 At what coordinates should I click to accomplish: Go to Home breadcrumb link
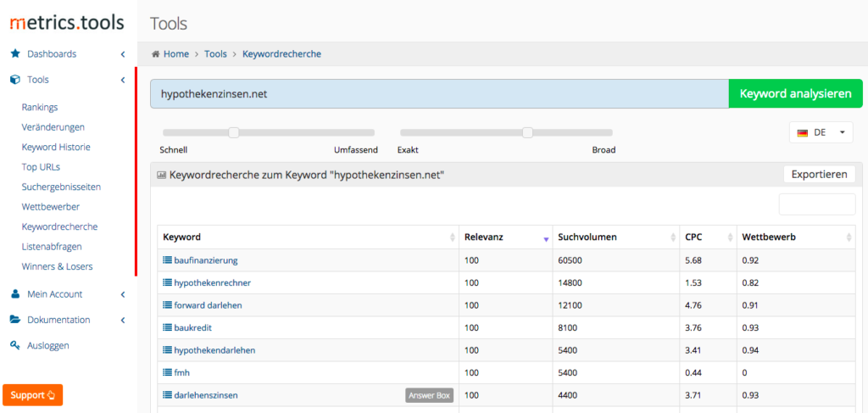(x=176, y=54)
